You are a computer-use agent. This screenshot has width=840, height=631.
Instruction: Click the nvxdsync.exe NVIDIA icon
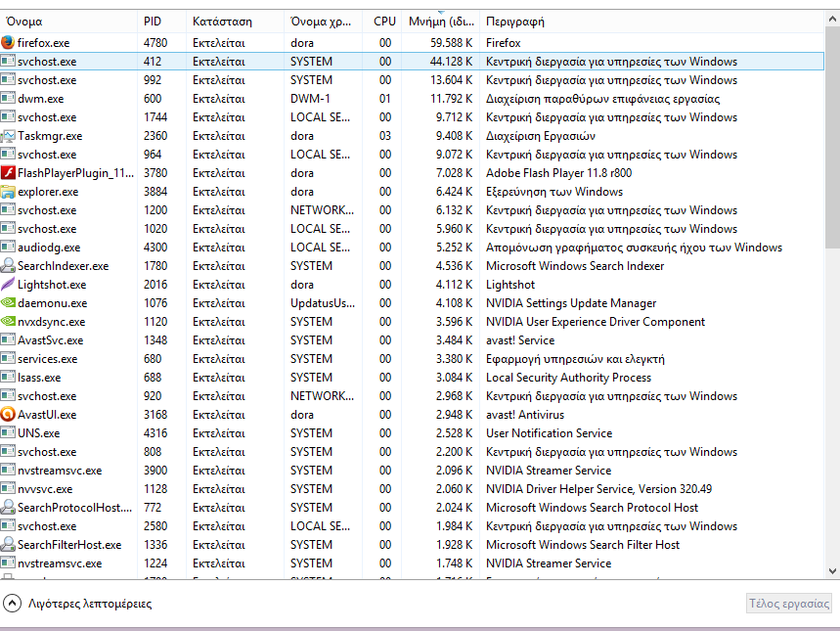click(8, 321)
